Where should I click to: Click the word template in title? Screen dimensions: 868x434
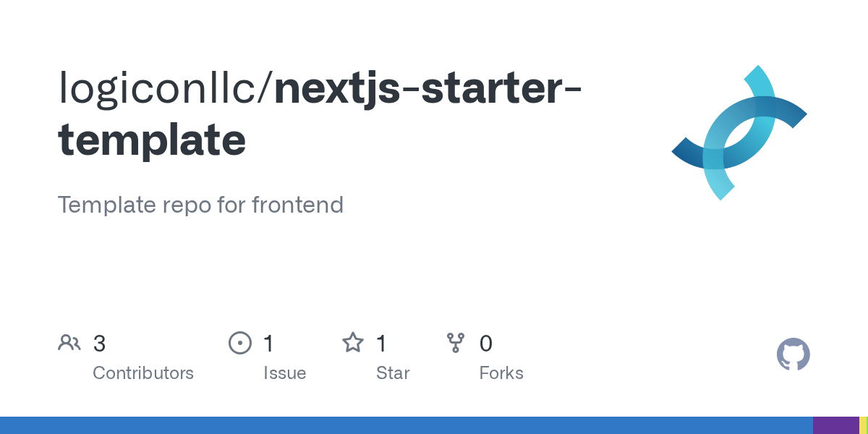(152, 140)
